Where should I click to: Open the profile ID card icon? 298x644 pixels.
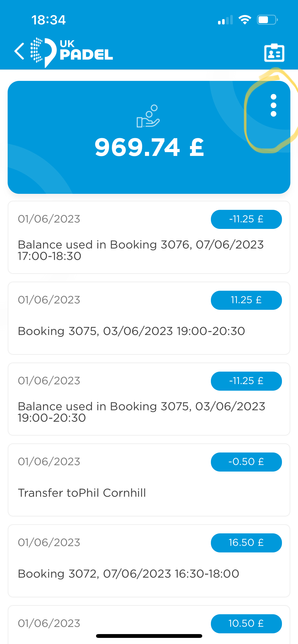pyautogui.click(x=274, y=53)
